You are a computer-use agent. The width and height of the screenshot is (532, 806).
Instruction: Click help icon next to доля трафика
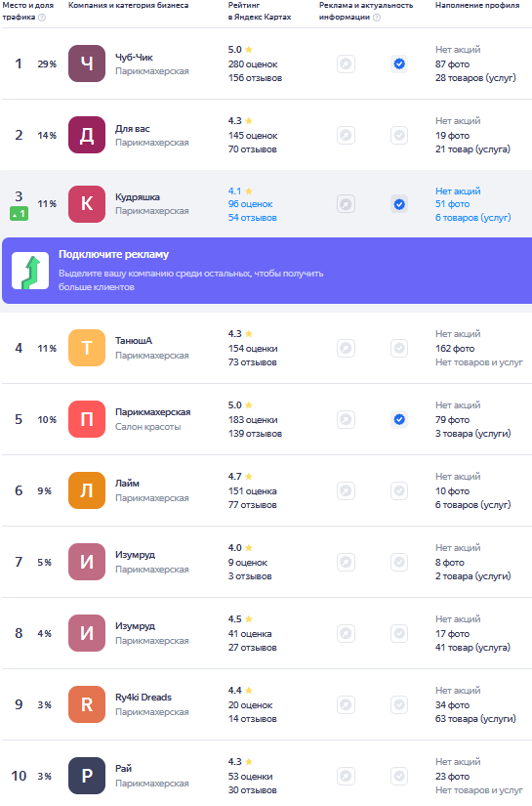(42, 17)
